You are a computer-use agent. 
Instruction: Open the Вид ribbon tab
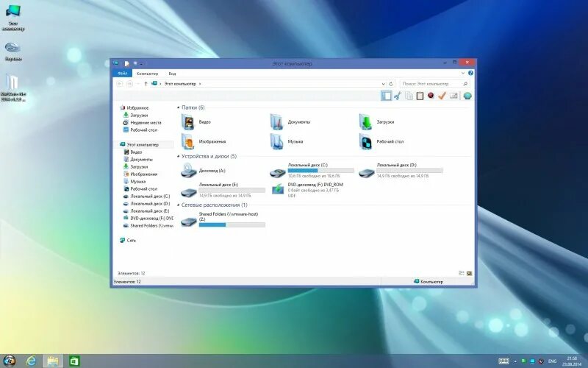[x=172, y=73]
